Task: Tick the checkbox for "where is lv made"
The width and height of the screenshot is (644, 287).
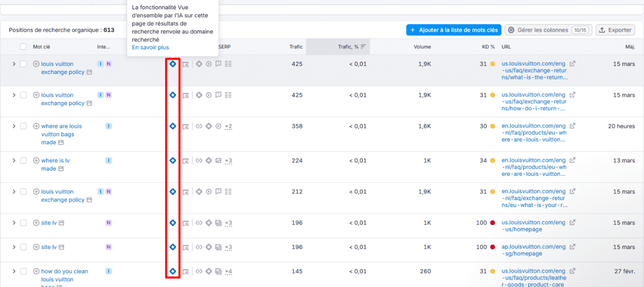Action: (x=23, y=160)
